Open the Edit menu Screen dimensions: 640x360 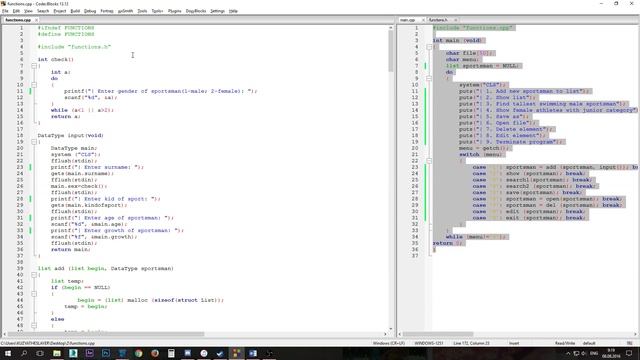(16, 11)
